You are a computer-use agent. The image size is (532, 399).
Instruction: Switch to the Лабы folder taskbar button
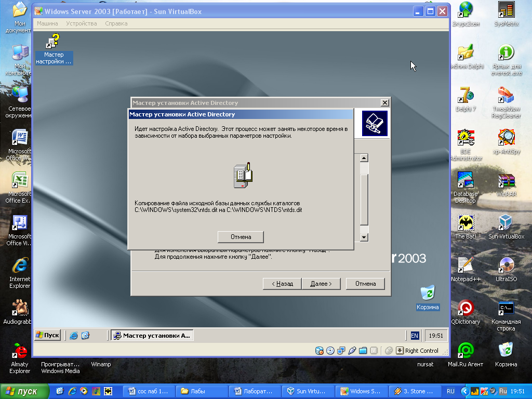(202, 391)
